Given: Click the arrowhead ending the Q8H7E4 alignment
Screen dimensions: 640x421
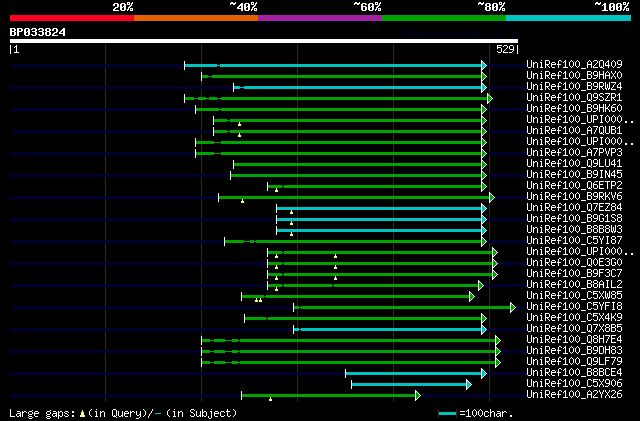Looking at the screenshot, I should (498, 341).
